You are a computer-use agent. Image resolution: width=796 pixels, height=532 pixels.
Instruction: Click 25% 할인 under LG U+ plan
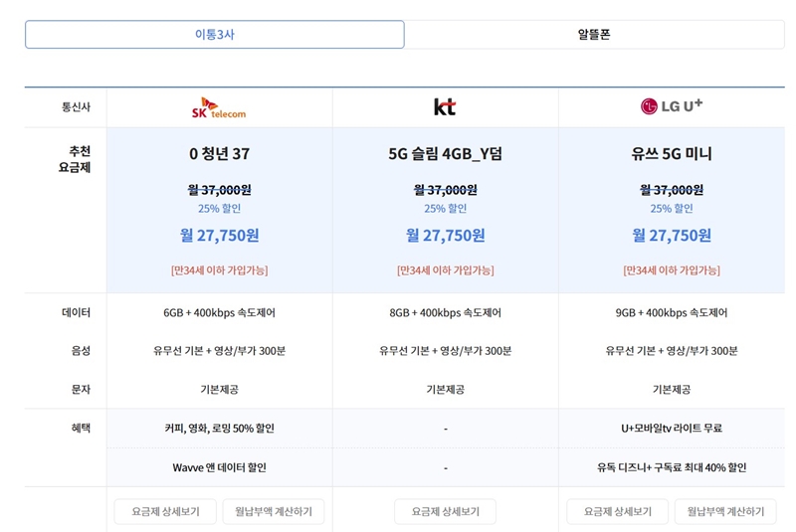[671, 209]
